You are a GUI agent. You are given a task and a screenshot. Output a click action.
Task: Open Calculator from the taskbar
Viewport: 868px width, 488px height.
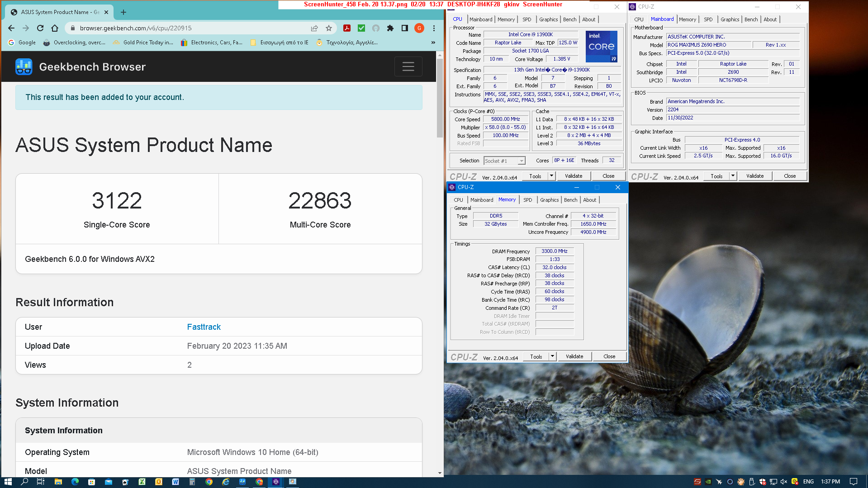(x=192, y=482)
